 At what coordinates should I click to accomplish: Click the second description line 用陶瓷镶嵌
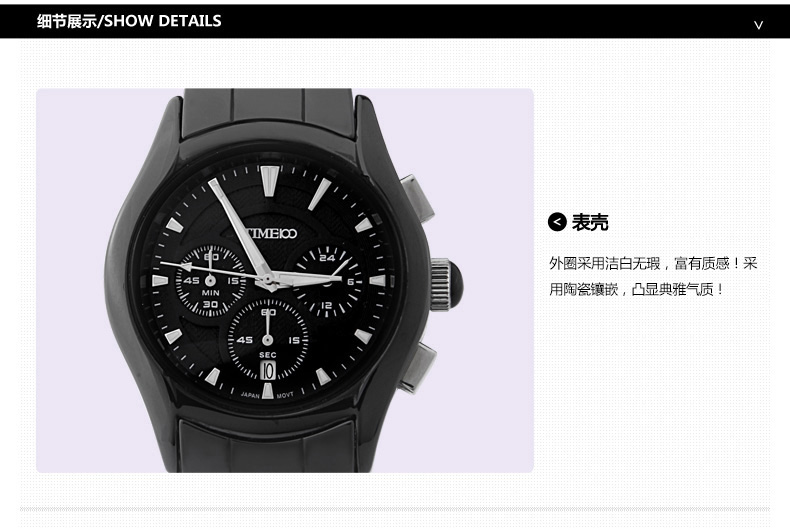tap(637, 289)
